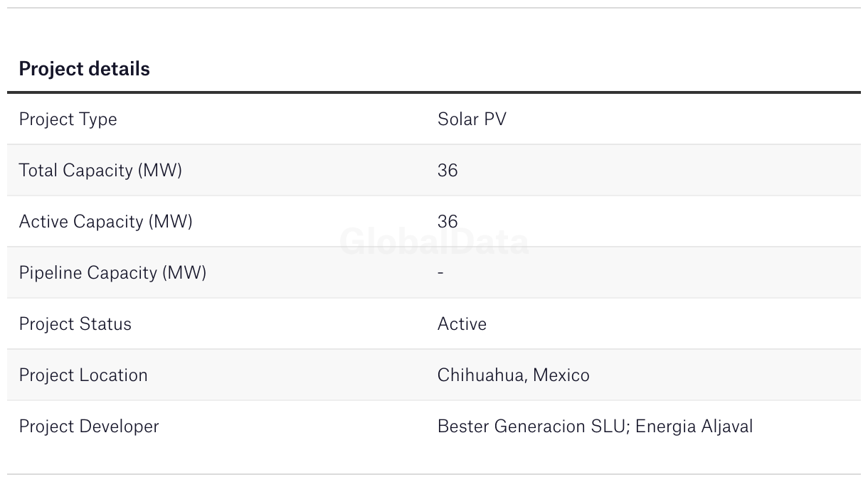This screenshot has height=482, width=868.
Task: Click the Total Capacity value 36
Action: pos(448,171)
